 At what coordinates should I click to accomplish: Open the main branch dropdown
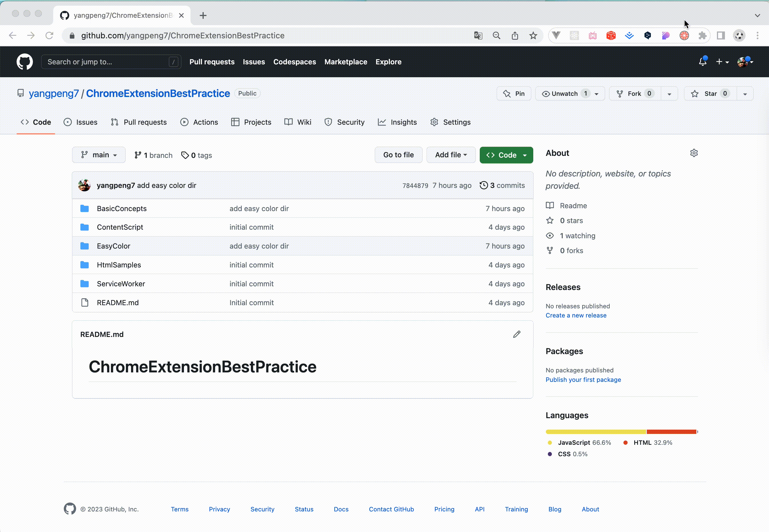(x=98, y=155)
